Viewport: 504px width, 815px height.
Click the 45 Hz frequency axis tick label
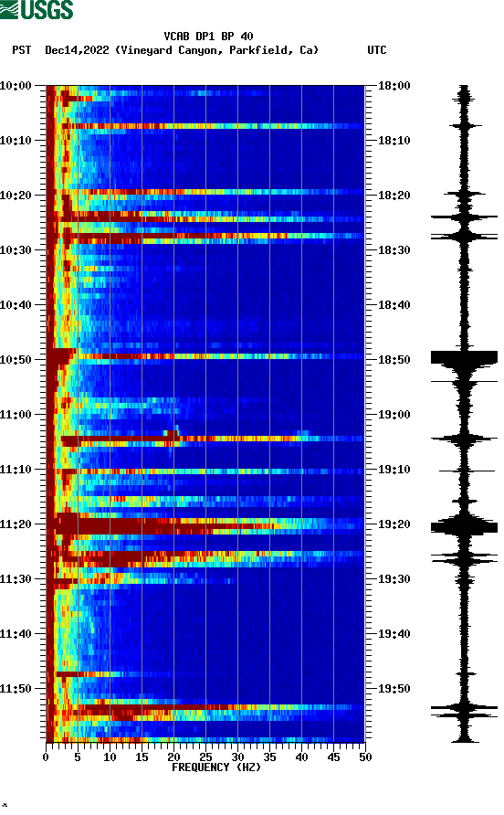pos(333,757)
